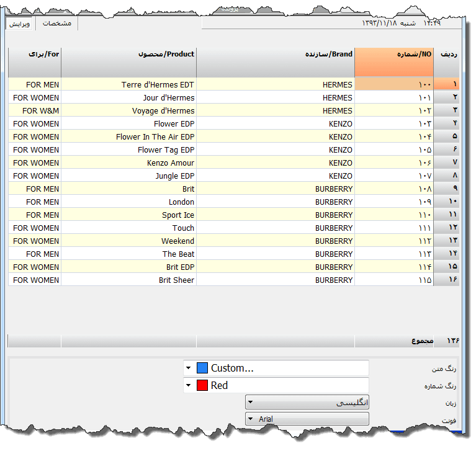The image size is (476, 451).
Task: Select the FOR W&M cell
Action: coord(35,110)
